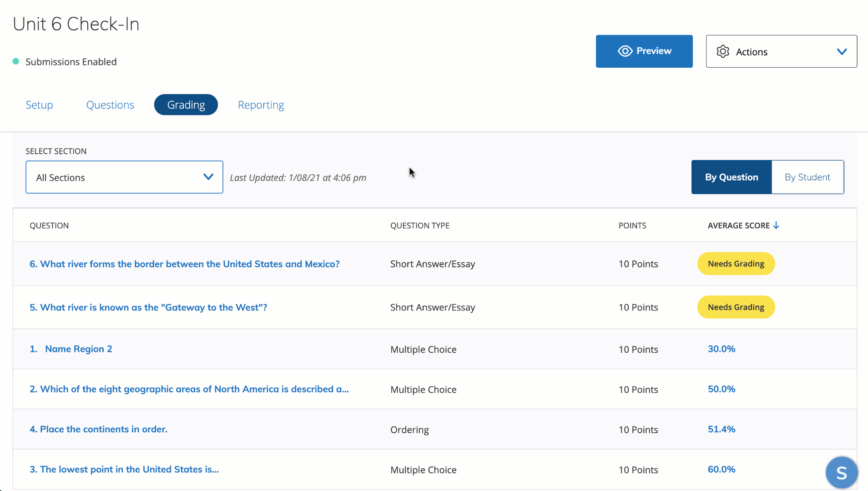Open question 5 about Gateway to the West
The width and height of the screenshot is (868, 491).
coord(148,308)
